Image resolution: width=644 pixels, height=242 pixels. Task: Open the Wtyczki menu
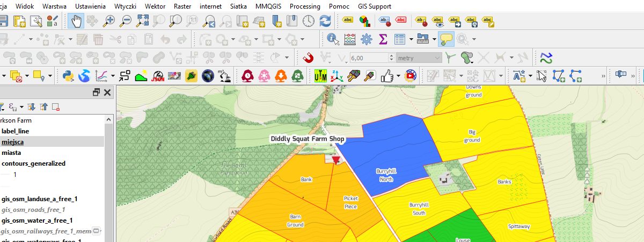click(x=126, y=6)
